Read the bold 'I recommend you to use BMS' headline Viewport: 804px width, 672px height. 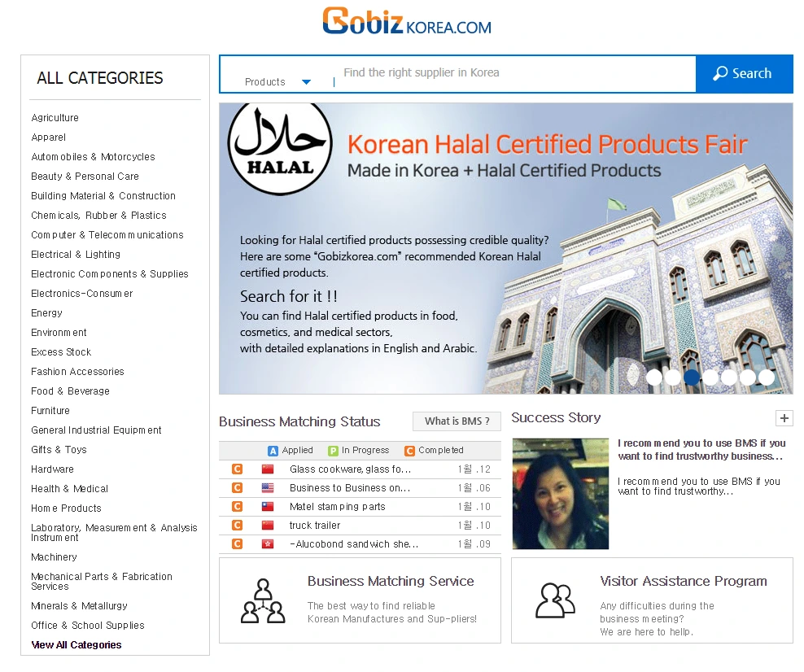701,450
